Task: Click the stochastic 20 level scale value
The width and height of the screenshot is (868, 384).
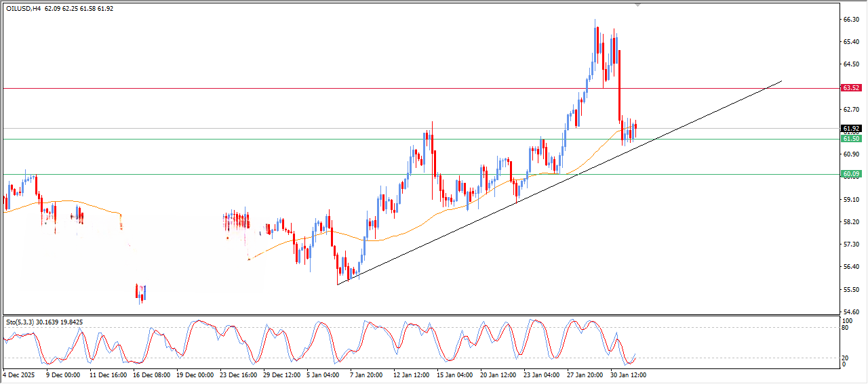Action: coord(845,357)
